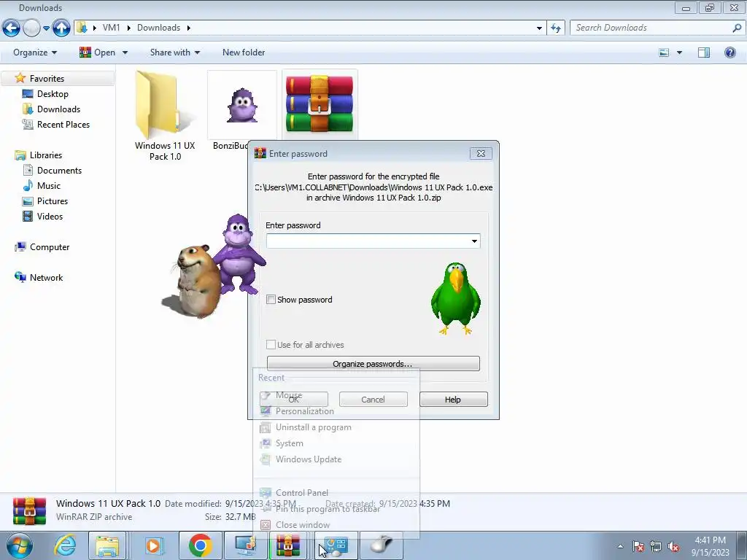Image resolution: width=747 pixels, height=560 pixels.
Task: Click Open with WinRAR toolbar button
Action: click(97, 52)
